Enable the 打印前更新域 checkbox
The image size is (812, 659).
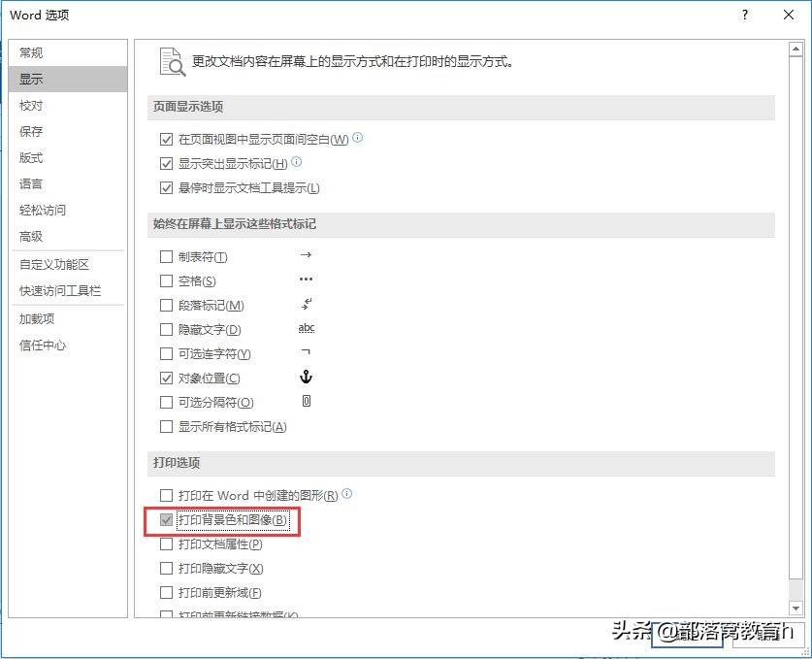tap(166, 592)
